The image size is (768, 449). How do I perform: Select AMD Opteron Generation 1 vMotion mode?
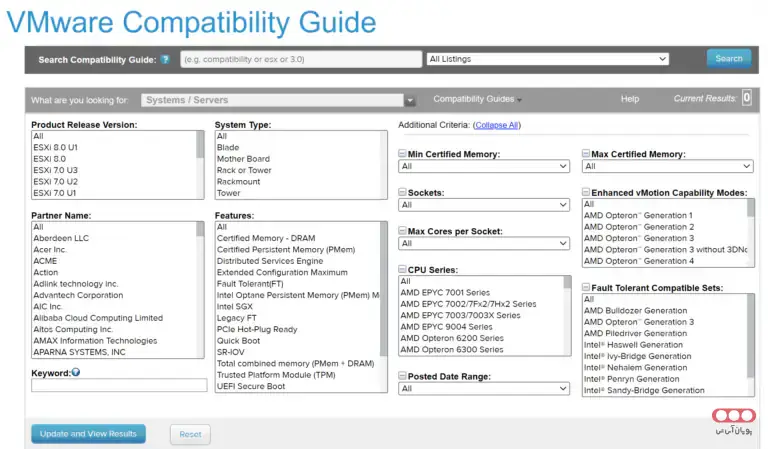pyautogui.click(x=638, y=215)
